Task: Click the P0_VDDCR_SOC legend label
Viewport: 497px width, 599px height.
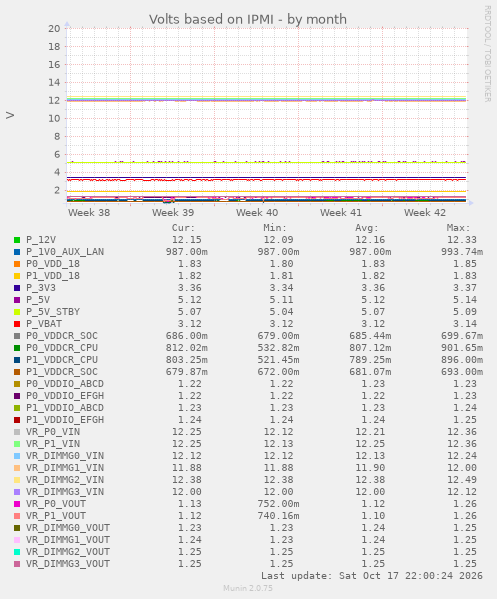Action: coord(62,336)
